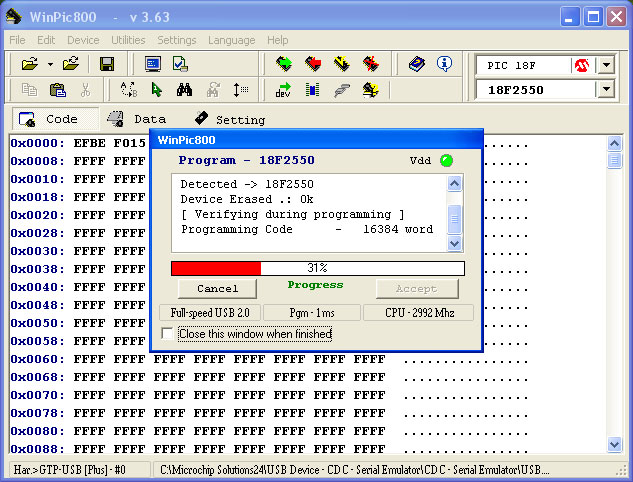Click the Paste clipboard icon

[x=57, y=90]
